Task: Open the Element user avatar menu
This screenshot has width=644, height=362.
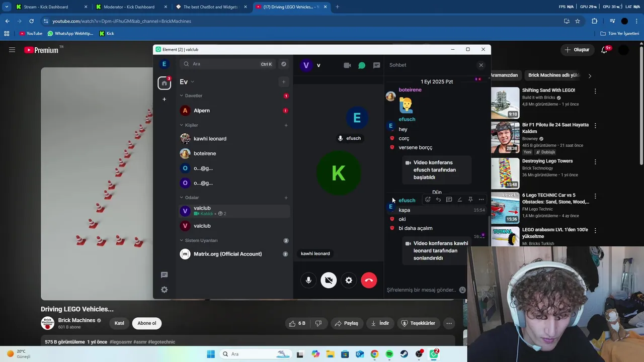Action: [164, 64]
